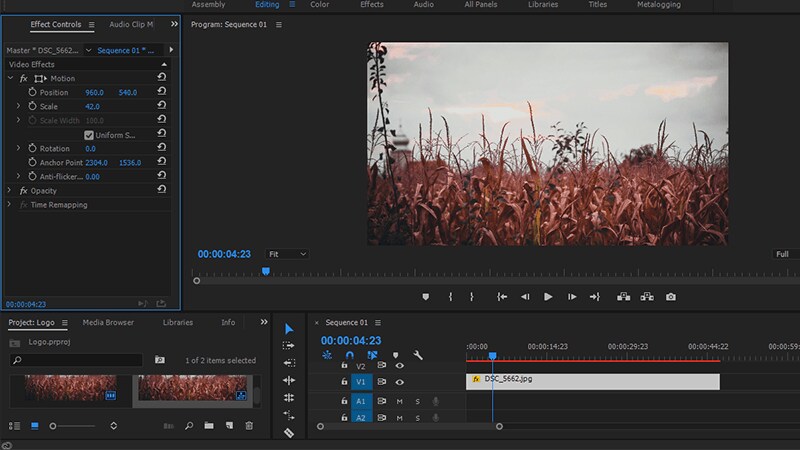Click the Position value 960.0

click(x=94, y=92)
